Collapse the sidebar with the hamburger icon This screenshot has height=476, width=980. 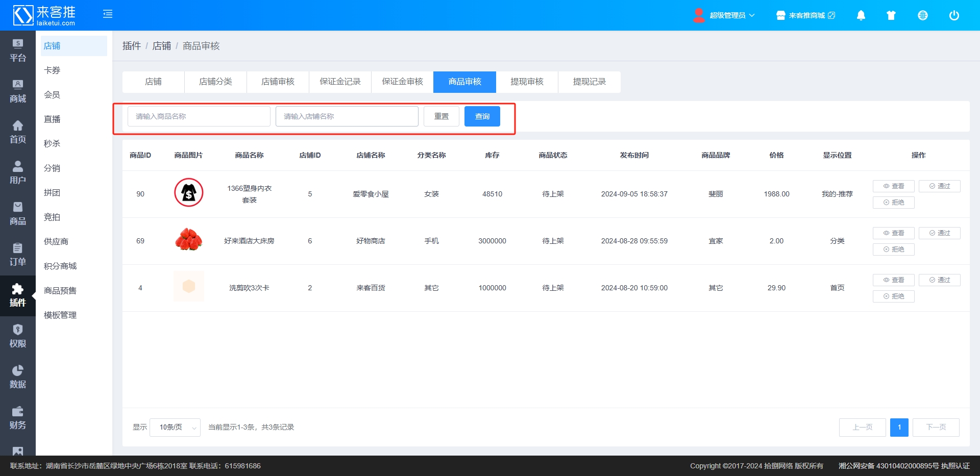tap(108, 14)
